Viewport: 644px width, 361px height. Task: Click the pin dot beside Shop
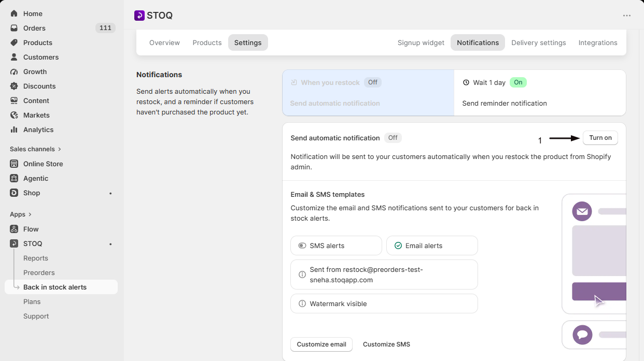click(x=110, y=193)
